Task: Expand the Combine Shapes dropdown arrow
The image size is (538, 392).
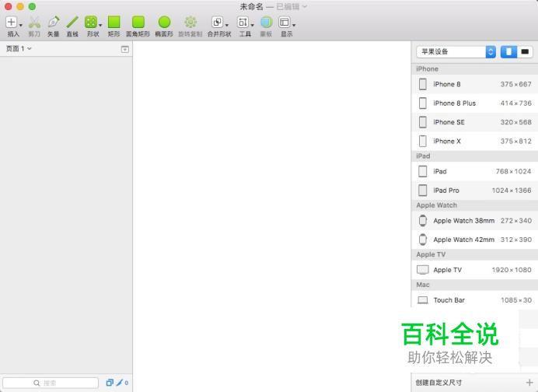Action: 227,25
